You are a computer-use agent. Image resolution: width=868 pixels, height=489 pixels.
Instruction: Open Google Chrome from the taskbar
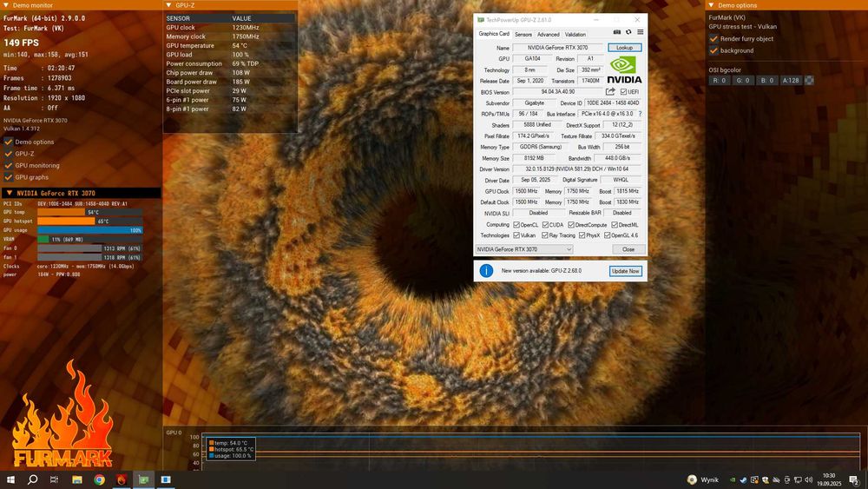coord(99,479)
